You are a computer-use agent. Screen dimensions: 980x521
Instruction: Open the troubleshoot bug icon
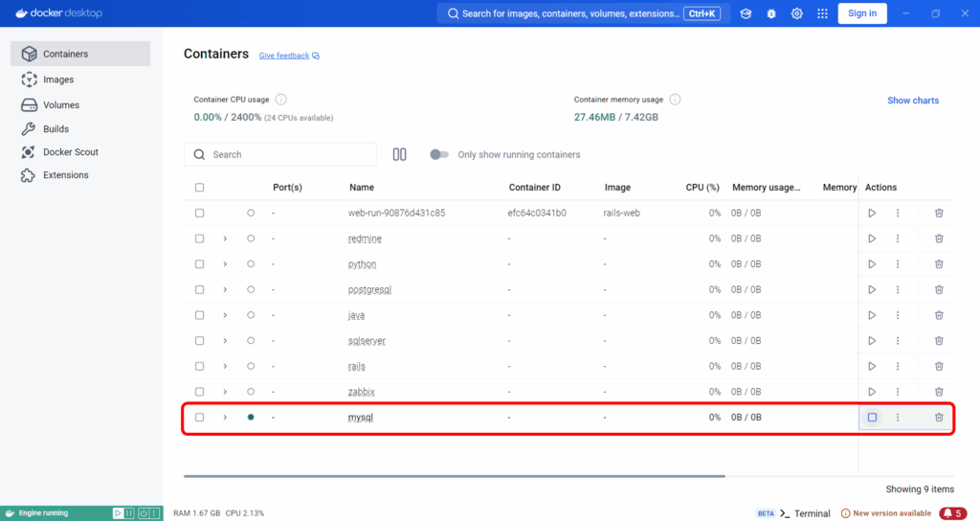pyautogui.click(x=771, y=13)
